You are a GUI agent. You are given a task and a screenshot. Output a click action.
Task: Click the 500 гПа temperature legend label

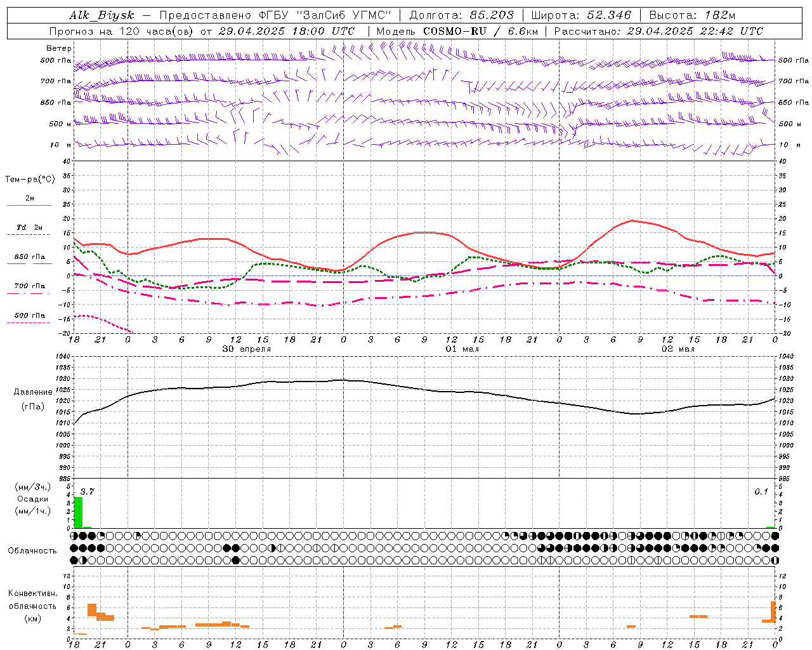click(x=30, y=315)
